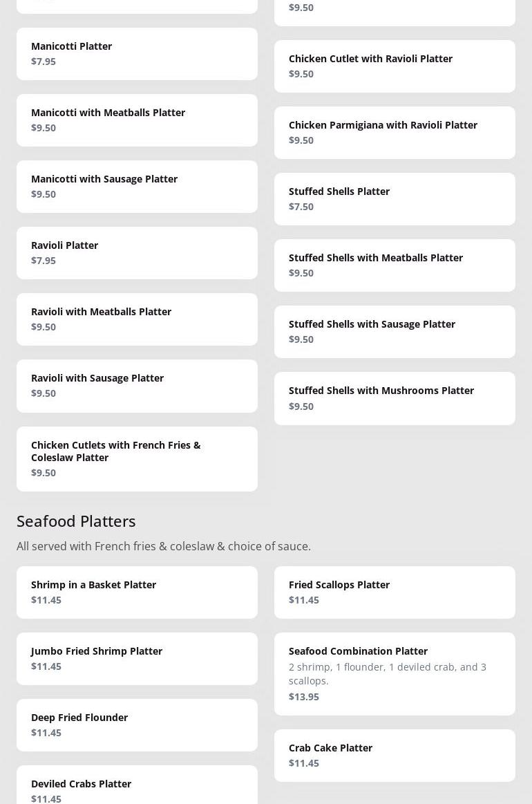
Task: Pick Stuffed Shells with Sausage Platter
Action: click(395, 332)
